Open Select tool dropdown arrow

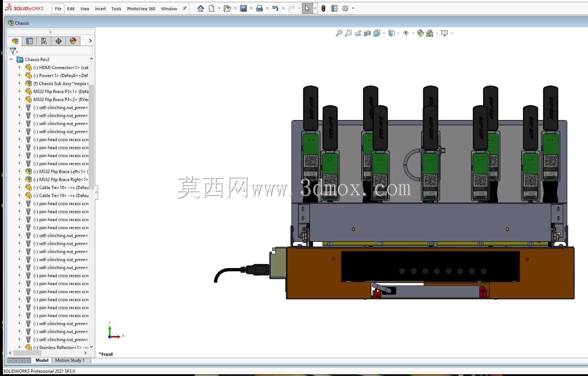click(x=315, y=8)
